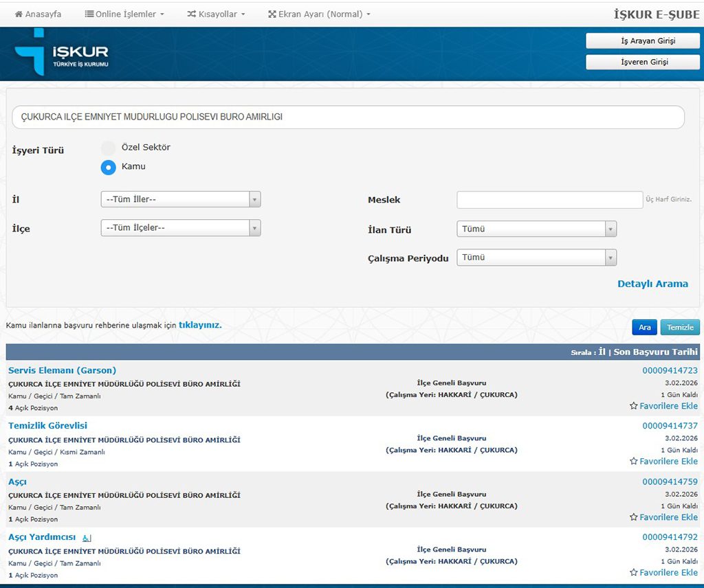Click the Meslek input field
The image size is (704, 588).
click(549, 200)
